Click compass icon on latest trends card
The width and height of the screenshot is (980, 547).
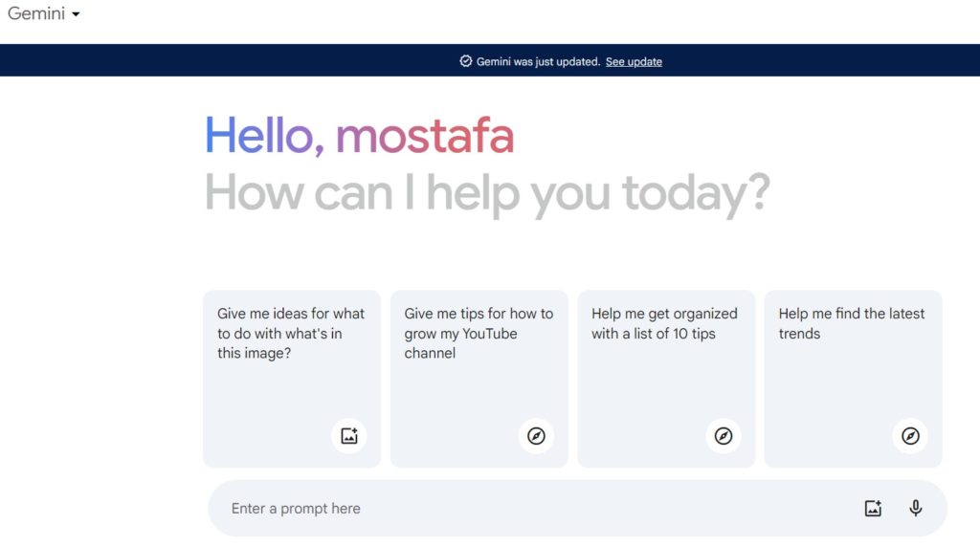click(911, 436)
